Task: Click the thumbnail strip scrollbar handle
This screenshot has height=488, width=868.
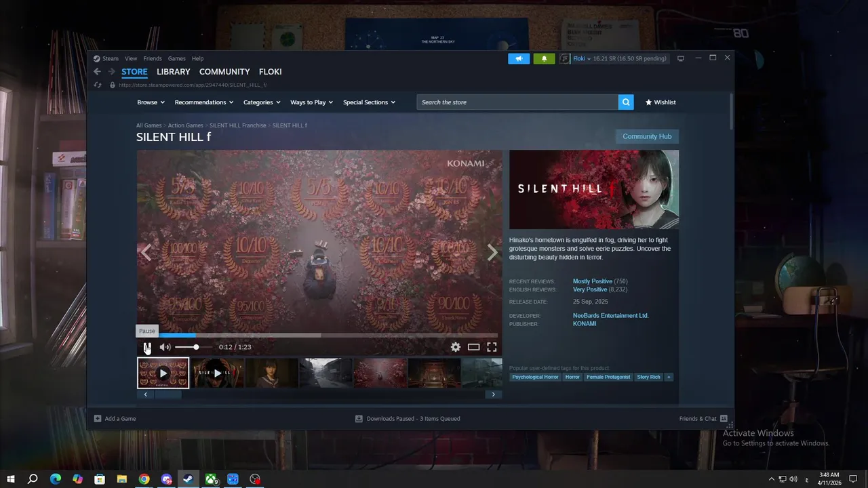Action: click(167, 394)
